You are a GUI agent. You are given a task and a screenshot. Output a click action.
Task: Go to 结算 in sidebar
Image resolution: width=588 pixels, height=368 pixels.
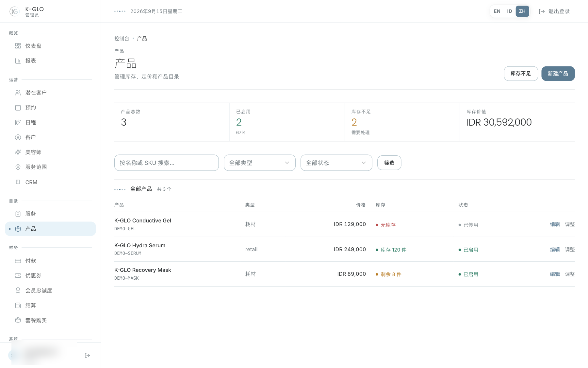point(50,306)
